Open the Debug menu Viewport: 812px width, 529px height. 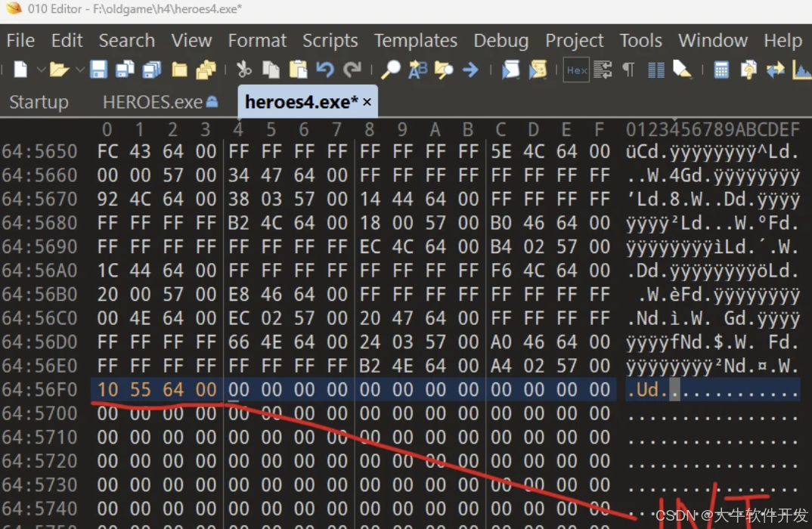click(x=501, y=40)
